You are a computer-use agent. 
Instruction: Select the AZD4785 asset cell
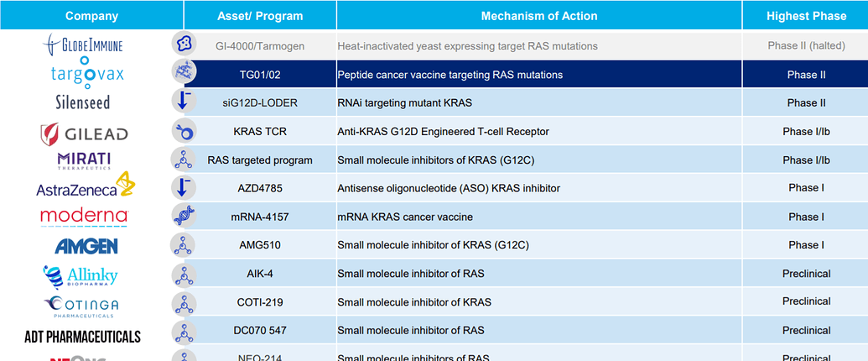260,189
